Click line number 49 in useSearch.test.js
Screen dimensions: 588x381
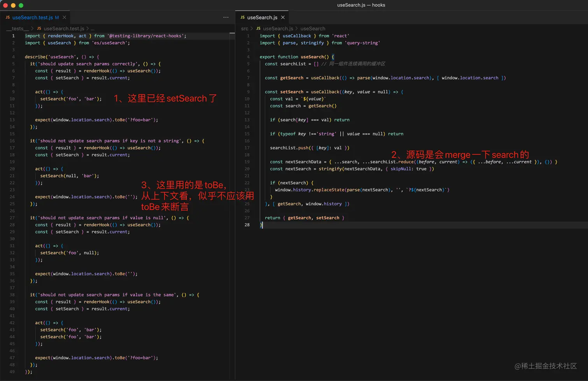(12, 372)
